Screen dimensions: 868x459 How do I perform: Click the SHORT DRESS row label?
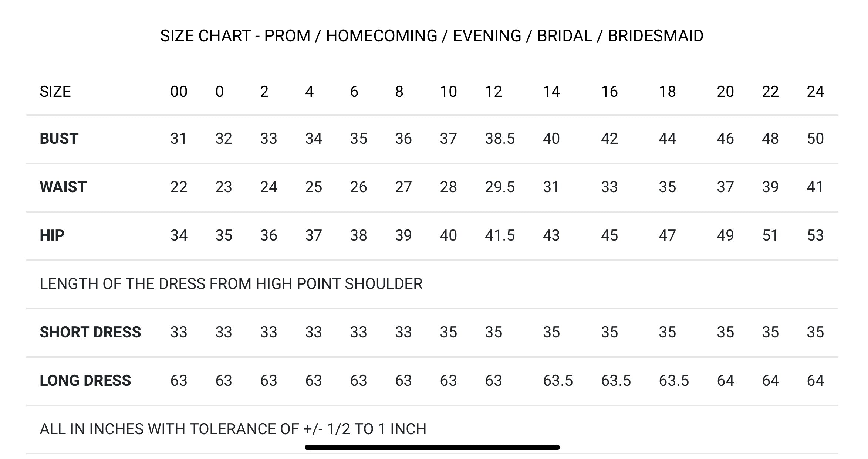point(90,332)
